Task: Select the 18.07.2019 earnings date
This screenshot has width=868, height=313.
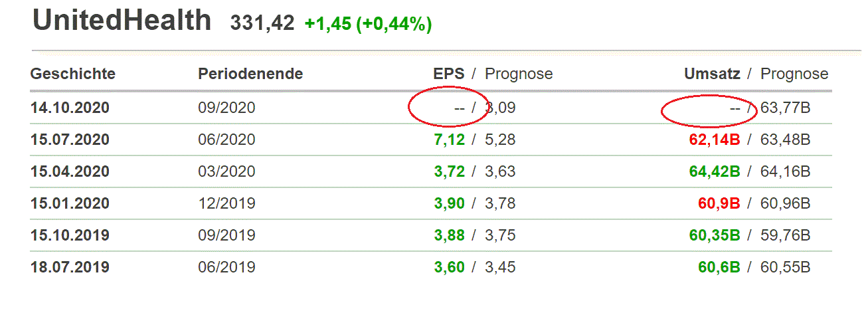Action: pos(70,267)
